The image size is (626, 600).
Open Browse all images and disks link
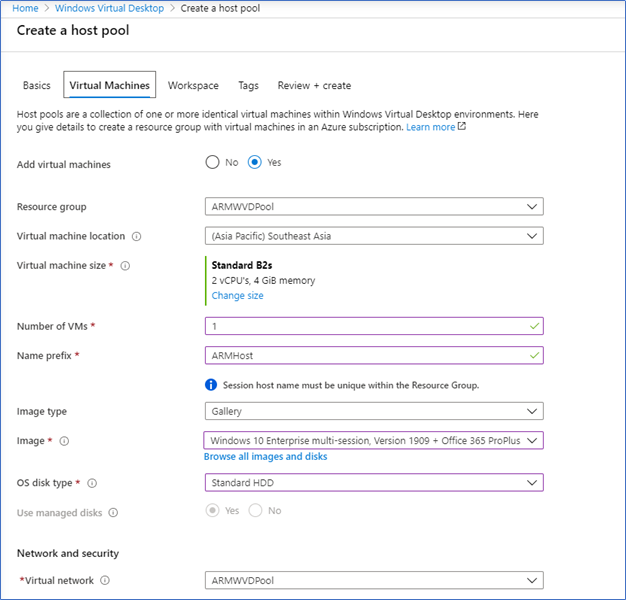pos(265,457)
